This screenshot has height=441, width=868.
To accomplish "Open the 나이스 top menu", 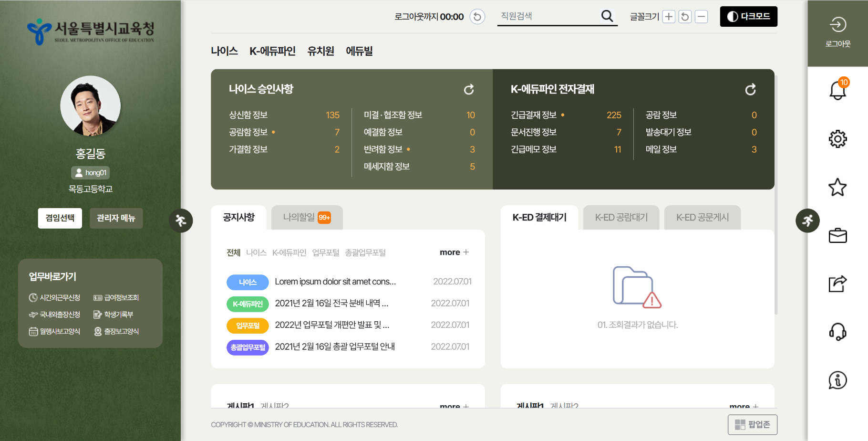I will [224, 51].
